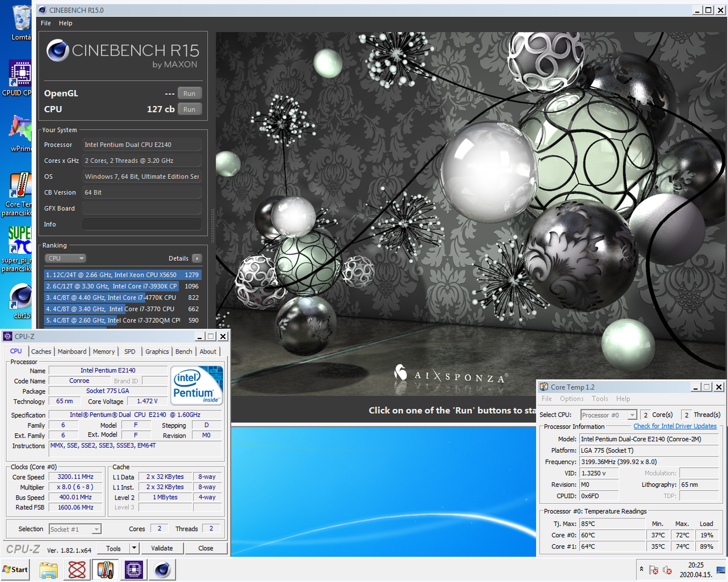Open the Tools dropdown arrow in CPU-Z

(x=134, y=548)
